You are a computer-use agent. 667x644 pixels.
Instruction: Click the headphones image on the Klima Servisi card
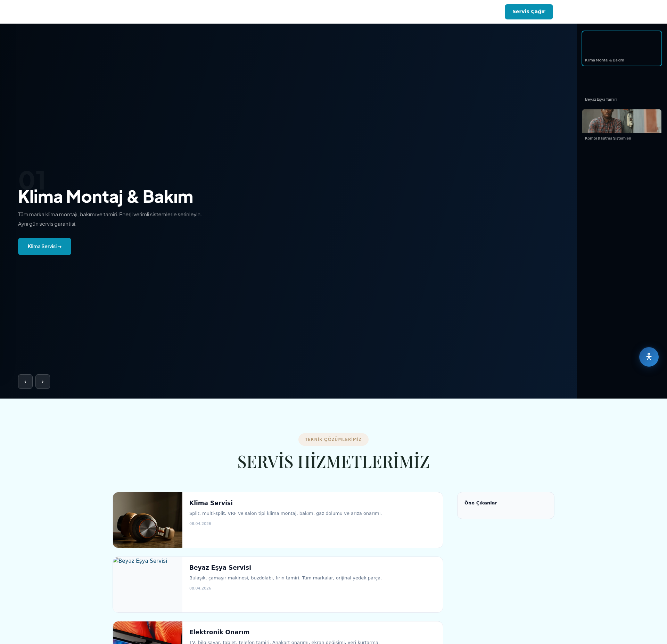(148, 520)
